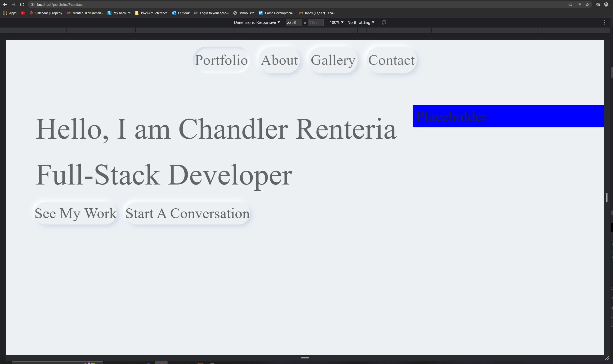Open the extensions icon in browser toolbar
The height and width of the screenshot is (364, 613).
(598, 5)
